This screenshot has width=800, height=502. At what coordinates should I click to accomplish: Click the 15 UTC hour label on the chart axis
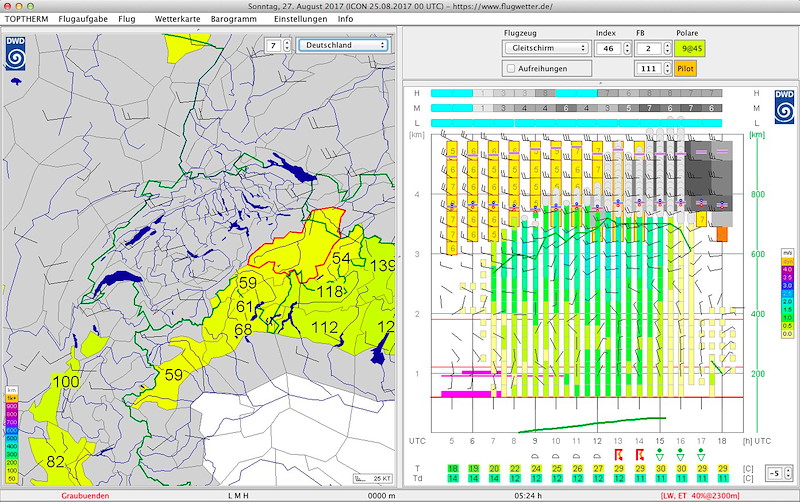(x=660, y=441)
